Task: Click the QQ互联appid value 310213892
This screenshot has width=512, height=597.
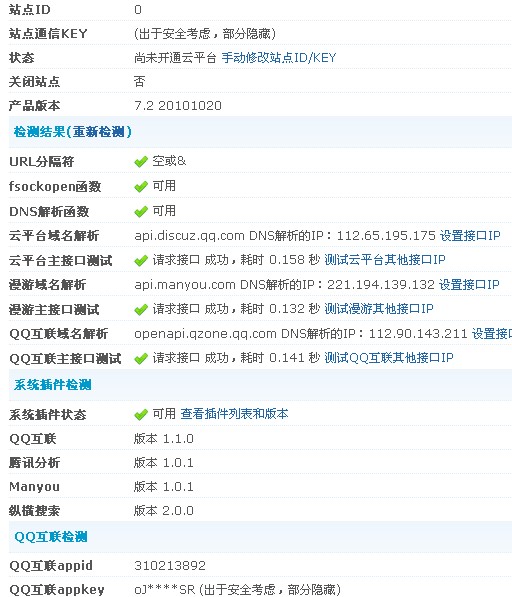Action: point(170,565)
